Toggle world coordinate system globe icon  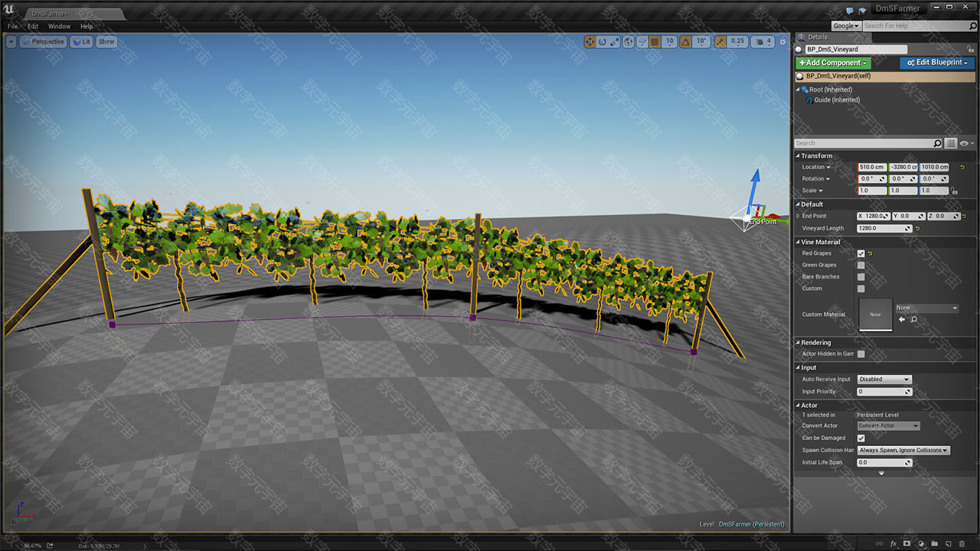click(x=628, y=42)
